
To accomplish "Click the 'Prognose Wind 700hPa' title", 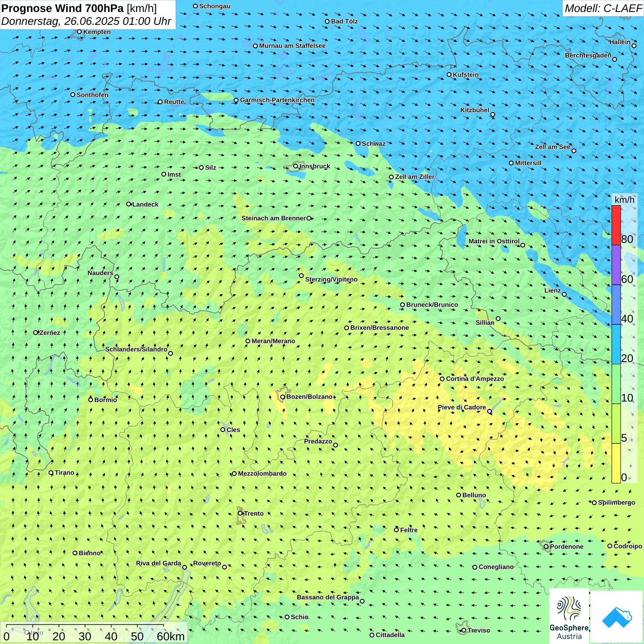I will point(63,8).
